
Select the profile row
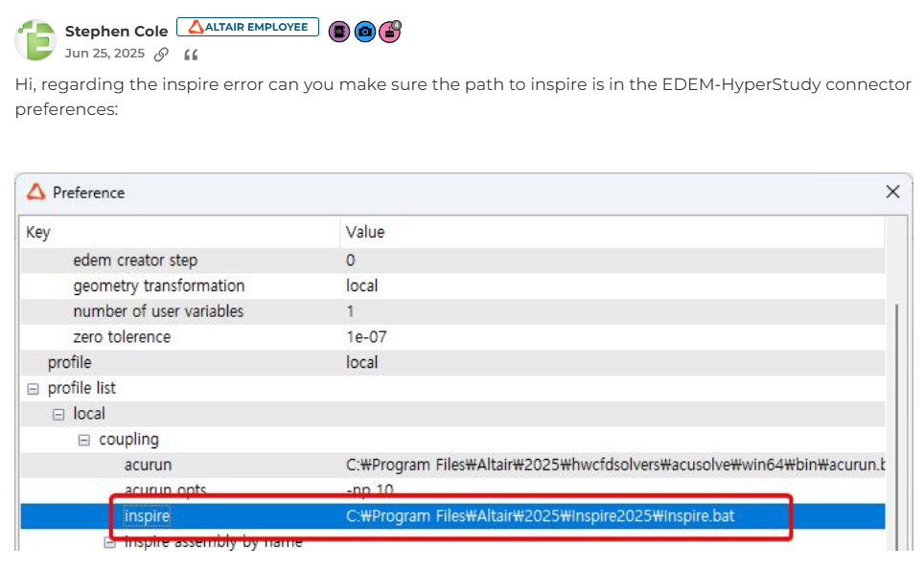(x=452, y=362)
